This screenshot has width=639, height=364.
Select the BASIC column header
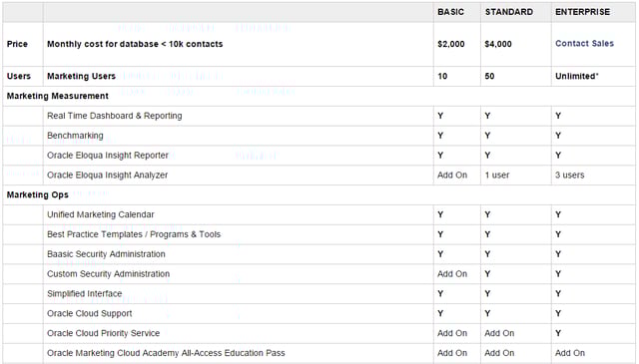pyautogui.click(x=450, y=12)
